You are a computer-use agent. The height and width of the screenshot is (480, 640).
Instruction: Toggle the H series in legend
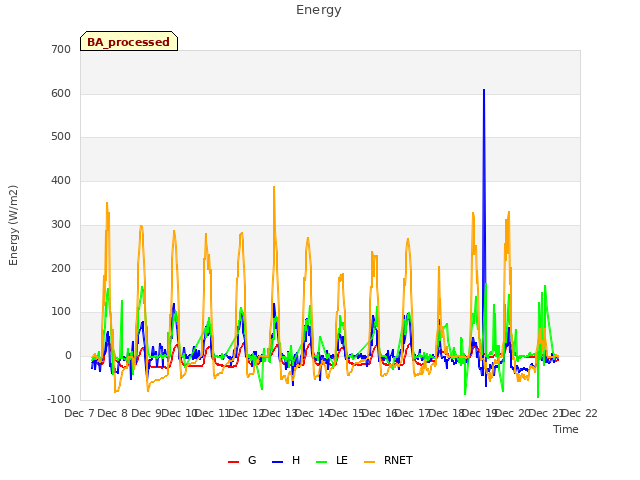[286, 460]
